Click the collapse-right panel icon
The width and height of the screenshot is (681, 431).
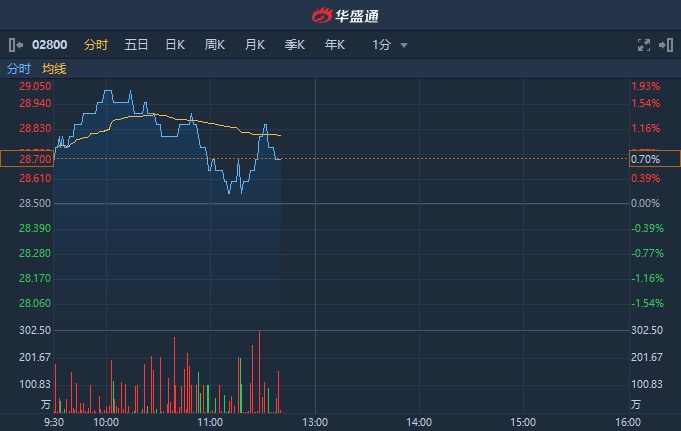point(667,44)
